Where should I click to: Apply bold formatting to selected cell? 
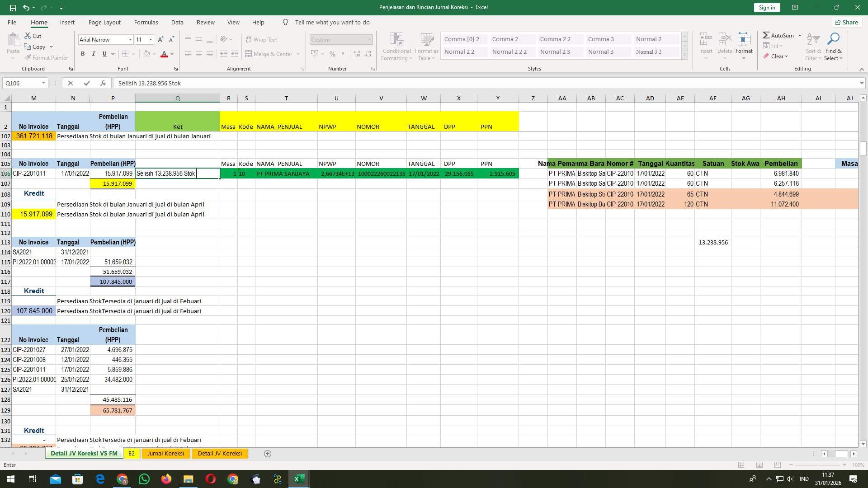(83, 53)
